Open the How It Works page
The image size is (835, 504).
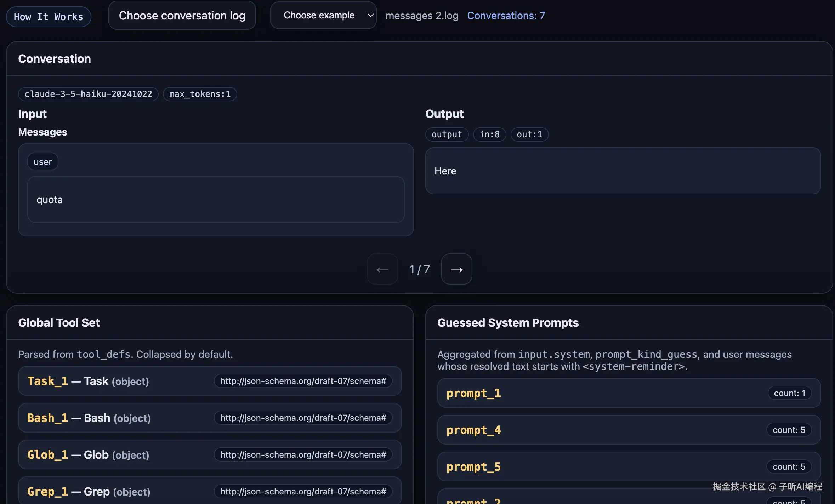pos(49,17)
